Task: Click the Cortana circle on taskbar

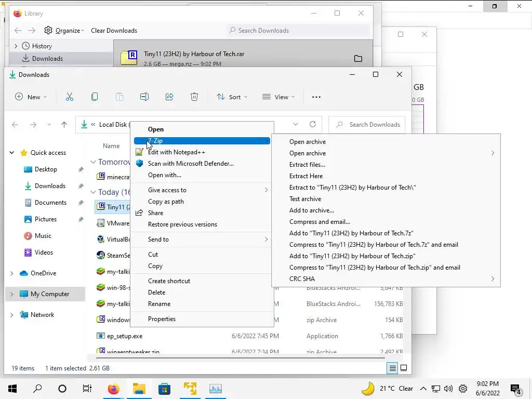Action: point(62,389)
